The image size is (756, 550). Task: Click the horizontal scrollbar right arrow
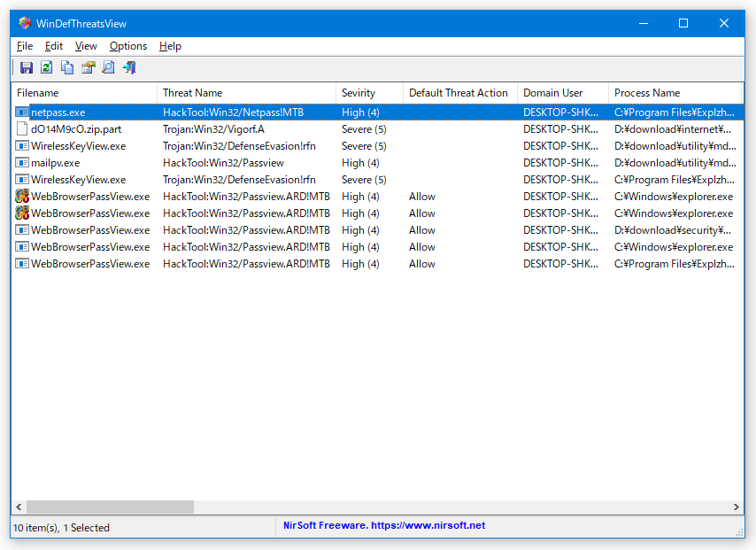[737, 507]
